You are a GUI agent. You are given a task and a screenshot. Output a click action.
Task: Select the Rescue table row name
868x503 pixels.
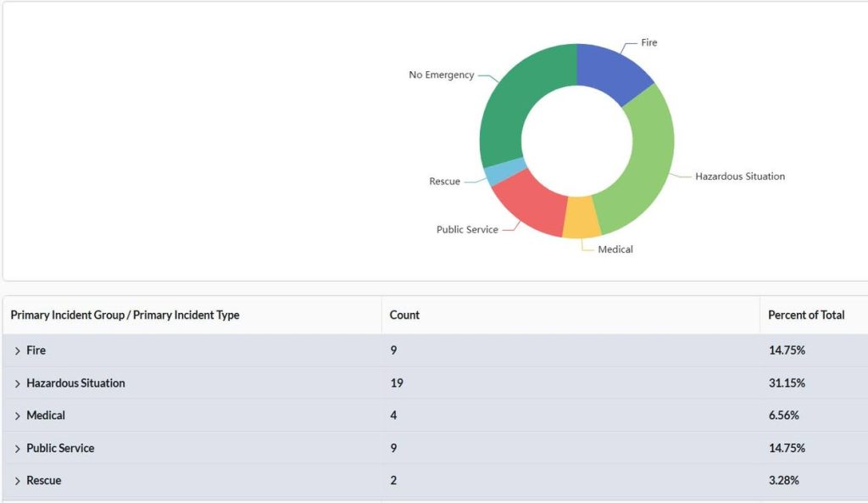coord(44,480)
